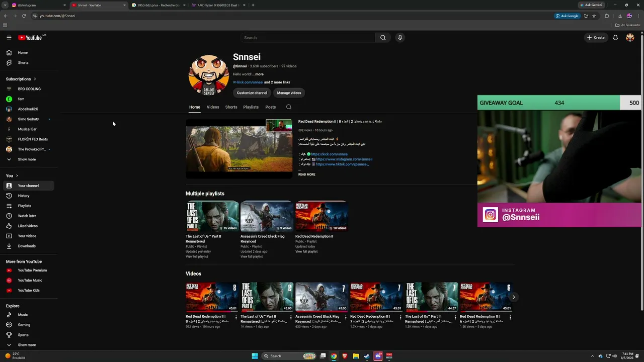Open Steam from the taskbar
Image resolution: width=644 pixels, height=362 pixels.
[366, 356]
